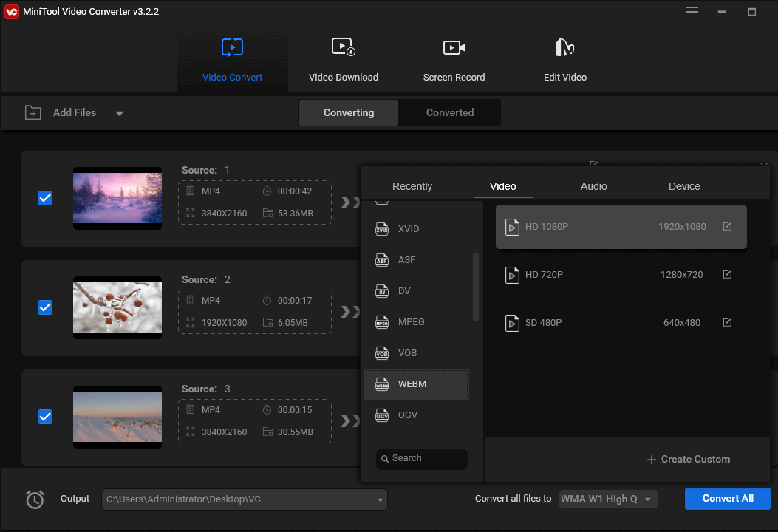The height and width of the screenshot is (532, 778).
Task: Edit the HD 720P preset settings
Action: pyautogui.click(x=727, y=274)
